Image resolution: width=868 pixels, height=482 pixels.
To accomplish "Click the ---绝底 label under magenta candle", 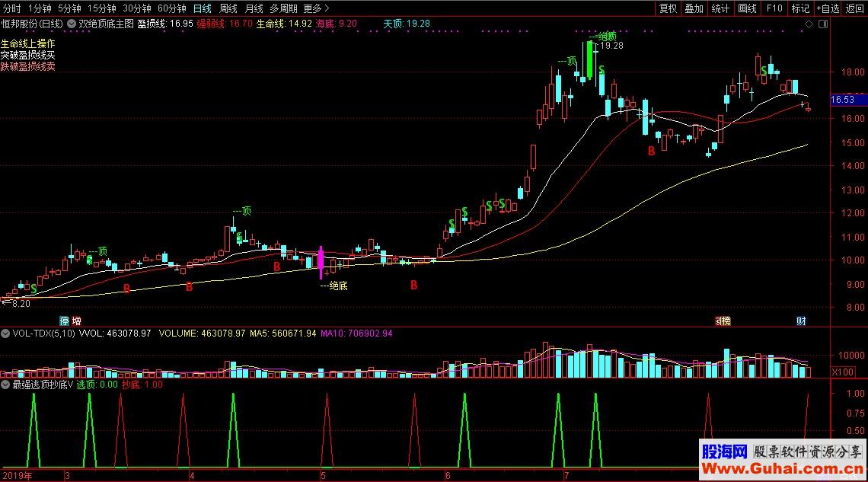I will point(333,286).
